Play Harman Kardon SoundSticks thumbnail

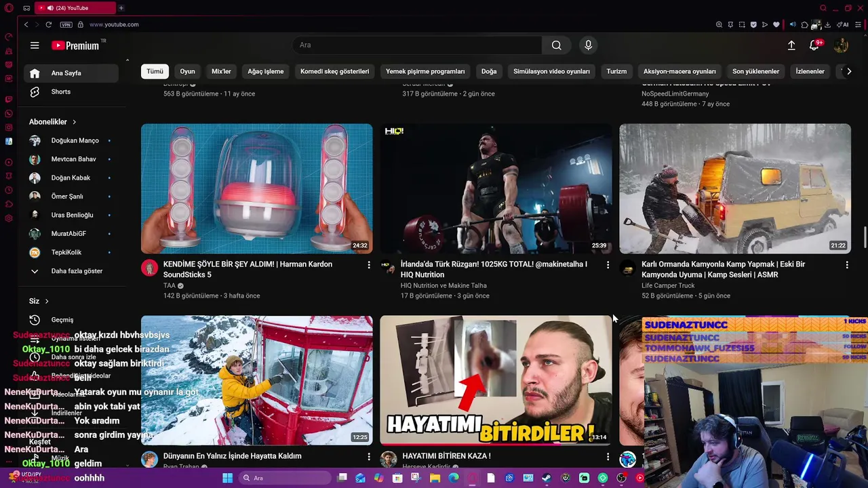256,188
